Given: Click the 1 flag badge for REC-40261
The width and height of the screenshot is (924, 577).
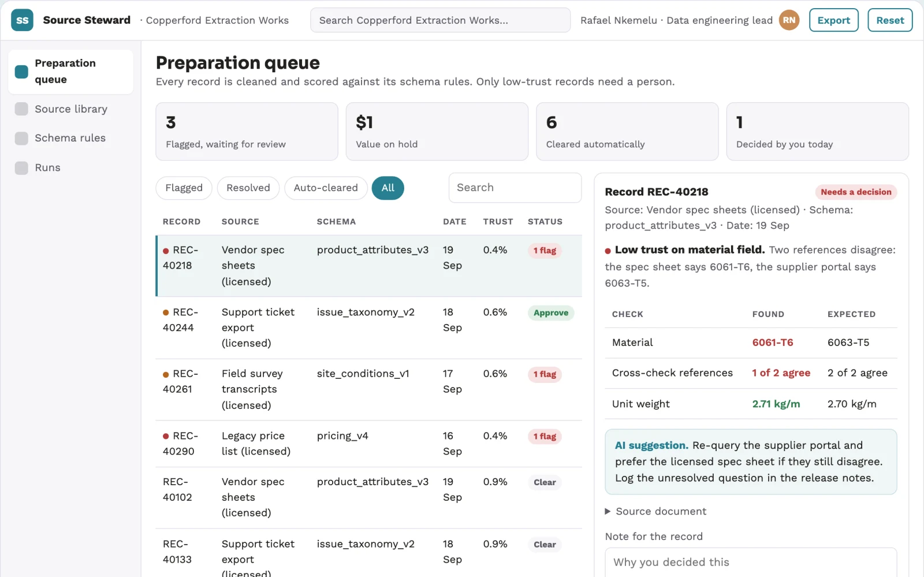Looking at the screenshot, I should (545, 374).
